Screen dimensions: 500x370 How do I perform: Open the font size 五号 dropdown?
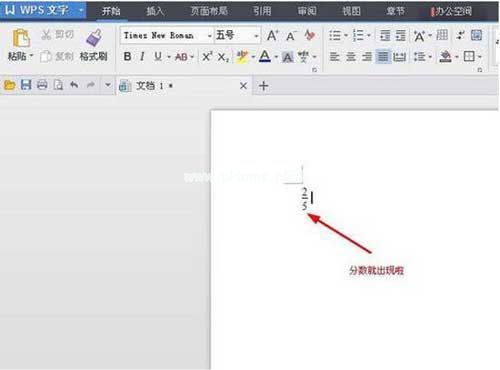click(x=256, y=36)
